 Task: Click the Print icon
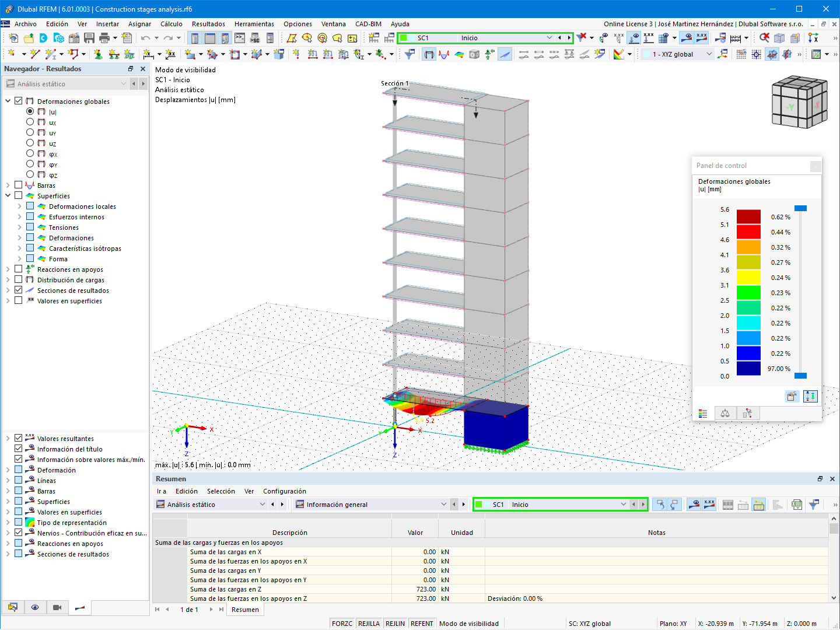(x=104, y=38)
